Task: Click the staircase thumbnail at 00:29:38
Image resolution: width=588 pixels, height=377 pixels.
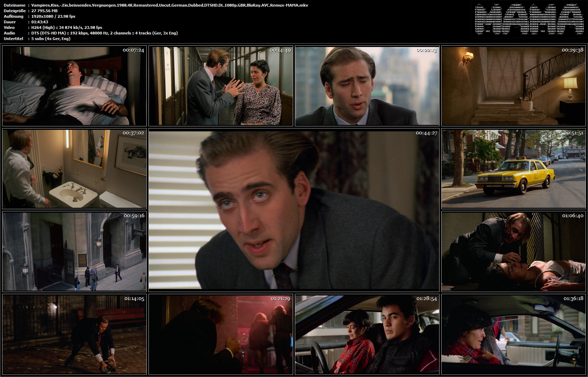Action: [513, 86]
